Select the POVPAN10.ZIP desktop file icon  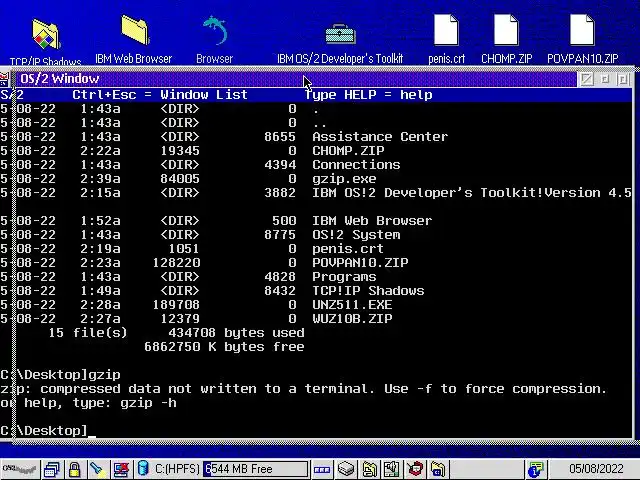(582, 30)
